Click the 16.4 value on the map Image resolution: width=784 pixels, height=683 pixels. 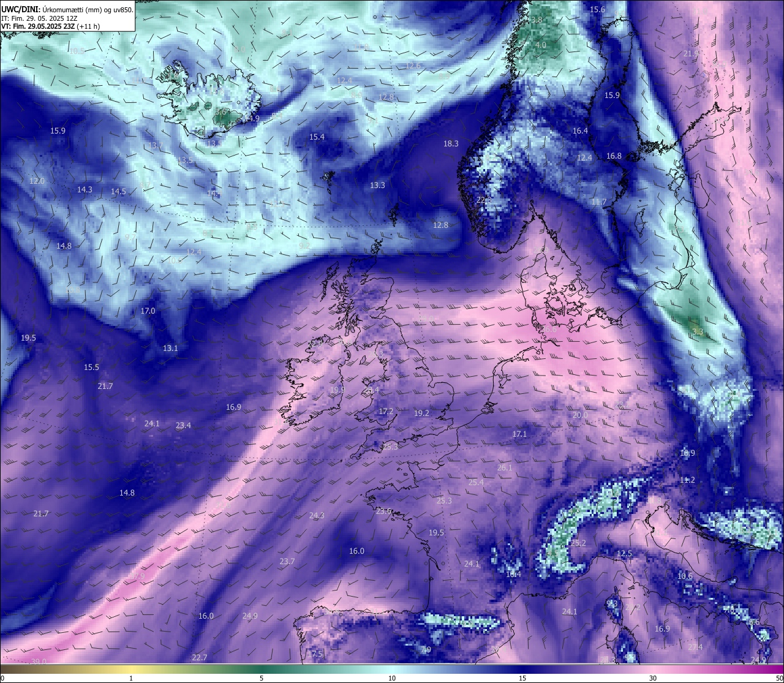(x=580, y=130)
